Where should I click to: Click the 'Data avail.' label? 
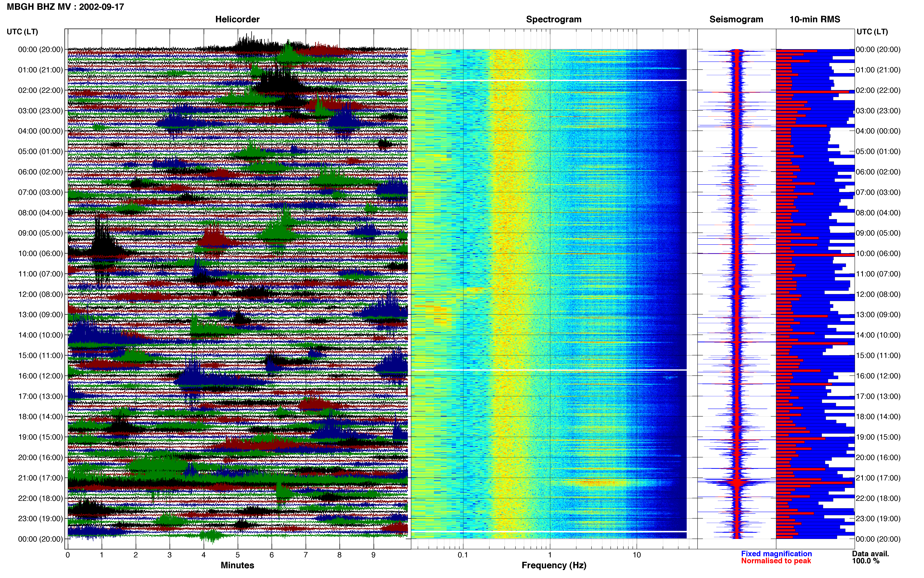coord(870,554)
